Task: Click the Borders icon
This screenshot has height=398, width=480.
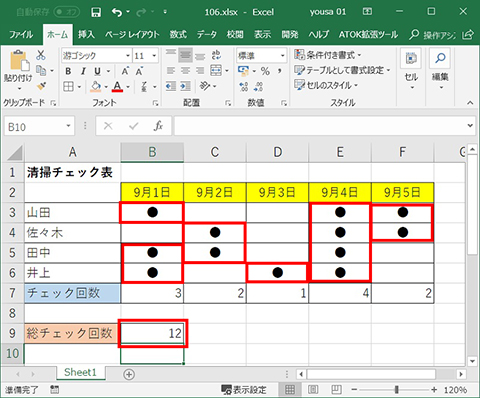Action: point(68,87)
